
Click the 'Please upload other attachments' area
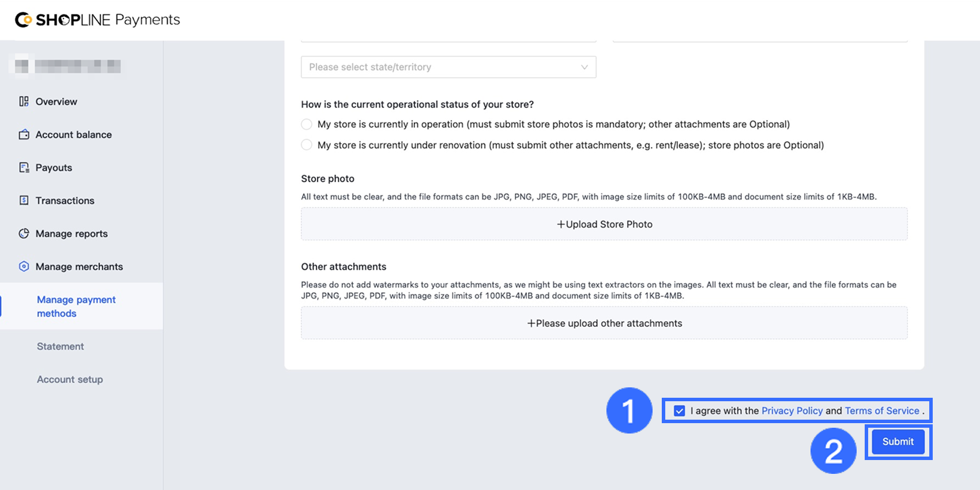tap(604, 323)
